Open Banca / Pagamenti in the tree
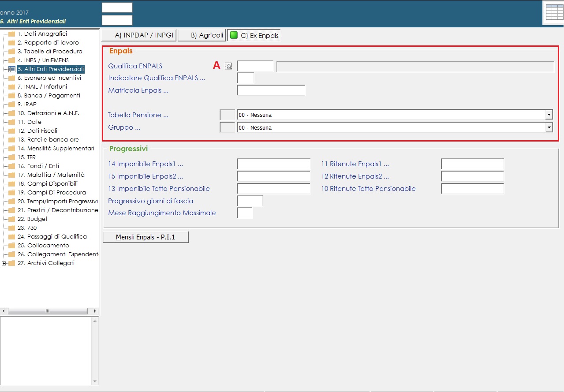Viewport: 564px width, 392px height. click(x=49, y=96)
